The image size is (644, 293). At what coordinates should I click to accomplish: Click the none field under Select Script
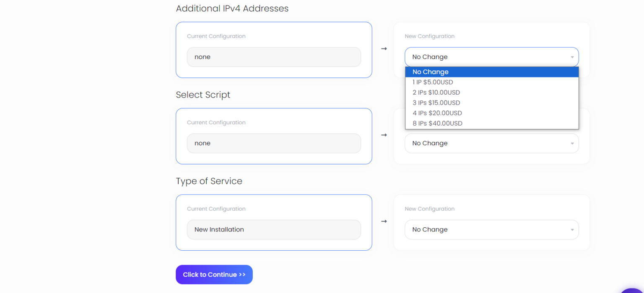[x=274, y=143]
